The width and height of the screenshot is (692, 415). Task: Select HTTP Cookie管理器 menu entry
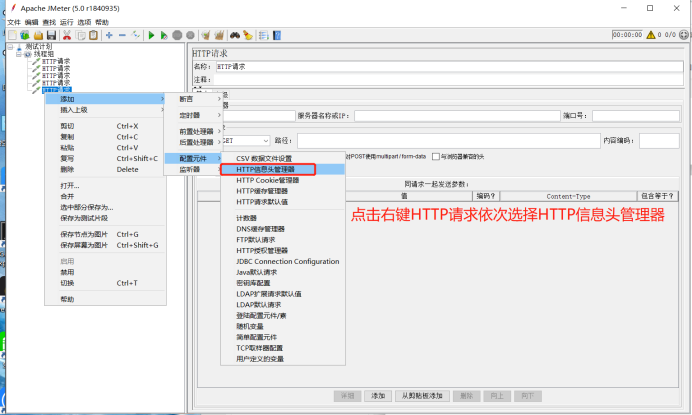point(282,180)
